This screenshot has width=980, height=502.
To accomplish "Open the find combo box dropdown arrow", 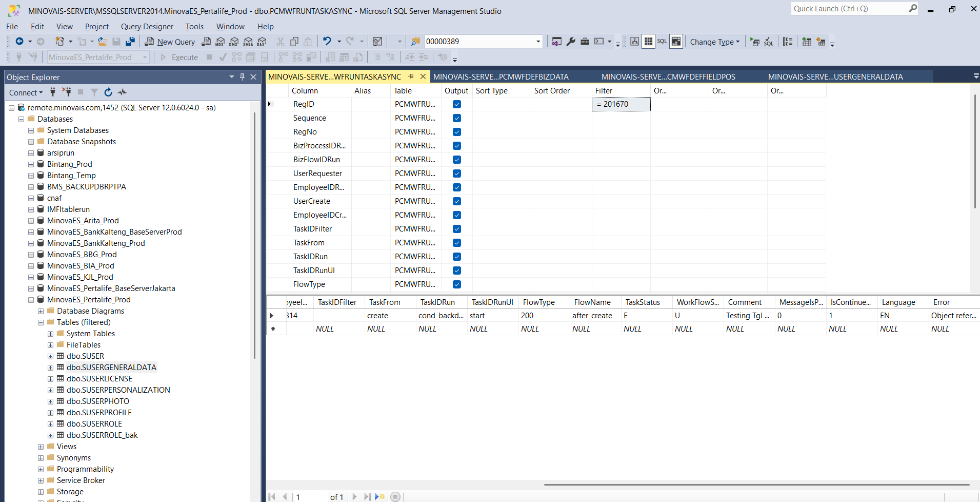I will tap(538, 42).
